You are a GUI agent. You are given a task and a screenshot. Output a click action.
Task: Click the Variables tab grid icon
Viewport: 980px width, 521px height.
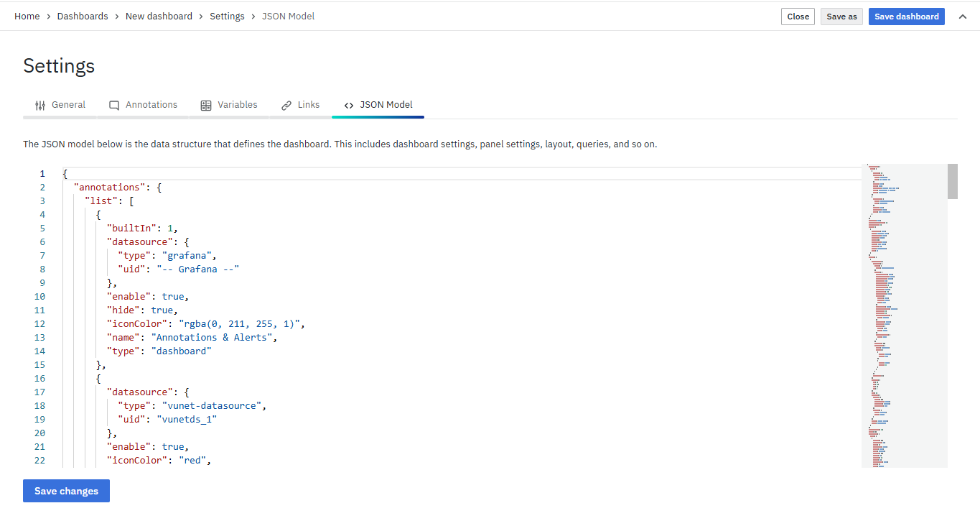coord(206,105)
